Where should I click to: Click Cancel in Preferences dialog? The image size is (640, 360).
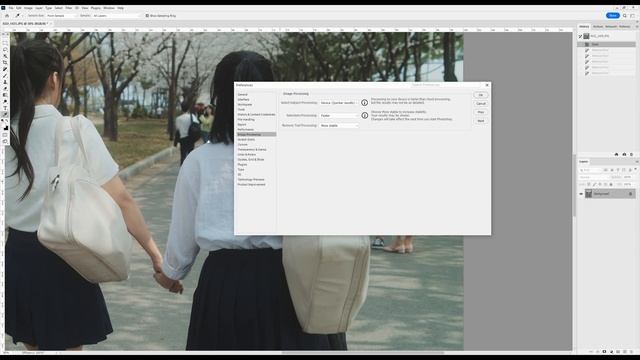(x=481, y=104)
